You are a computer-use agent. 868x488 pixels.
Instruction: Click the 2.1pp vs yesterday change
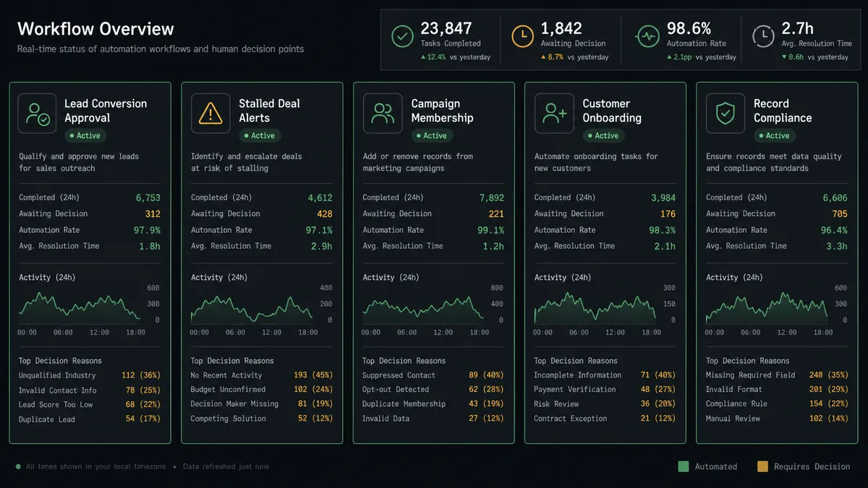(x=702, y=57)
